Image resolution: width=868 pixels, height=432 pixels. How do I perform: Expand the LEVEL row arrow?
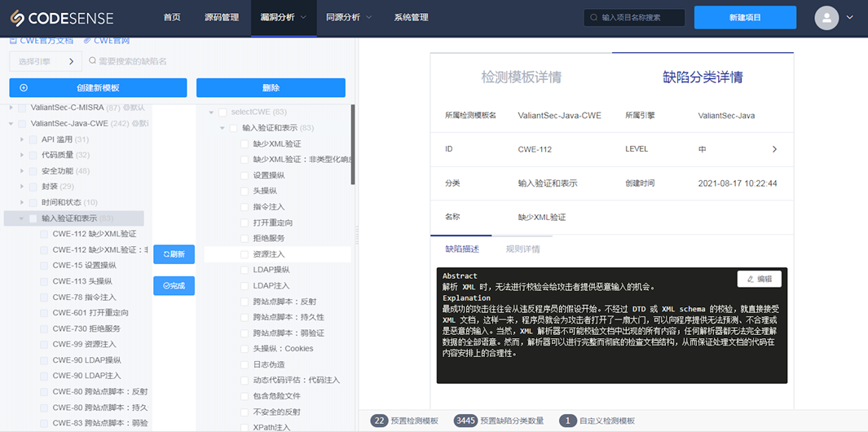click(x=774, y=149)
